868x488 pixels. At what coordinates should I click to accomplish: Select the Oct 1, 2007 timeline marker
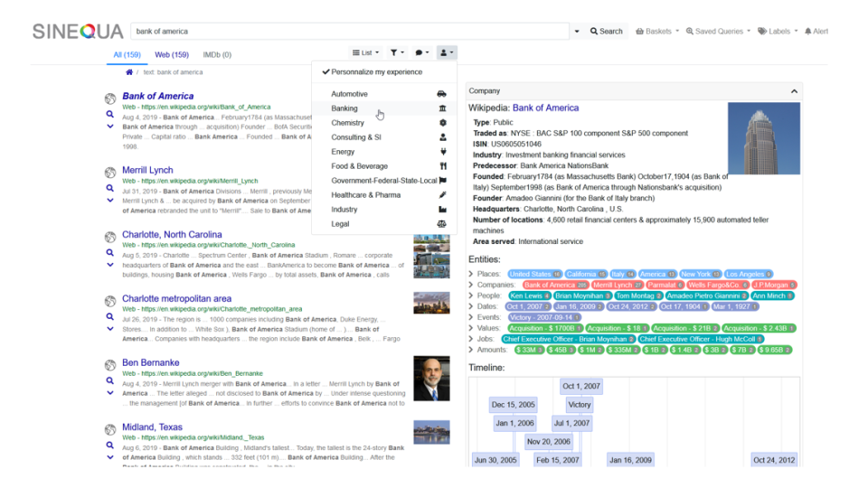(x=581, y=386)
